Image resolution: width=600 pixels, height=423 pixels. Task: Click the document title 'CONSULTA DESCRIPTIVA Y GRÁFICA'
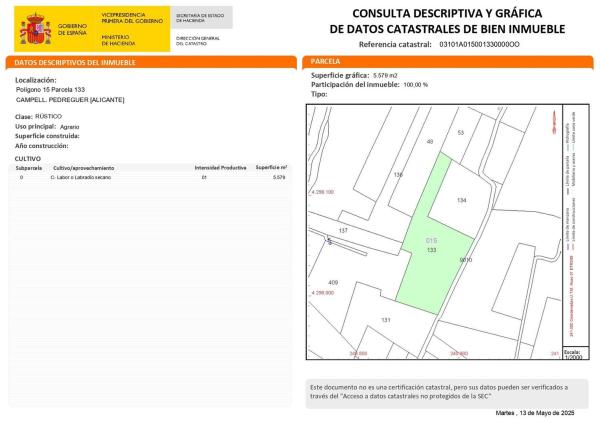(x=447, y=13)
